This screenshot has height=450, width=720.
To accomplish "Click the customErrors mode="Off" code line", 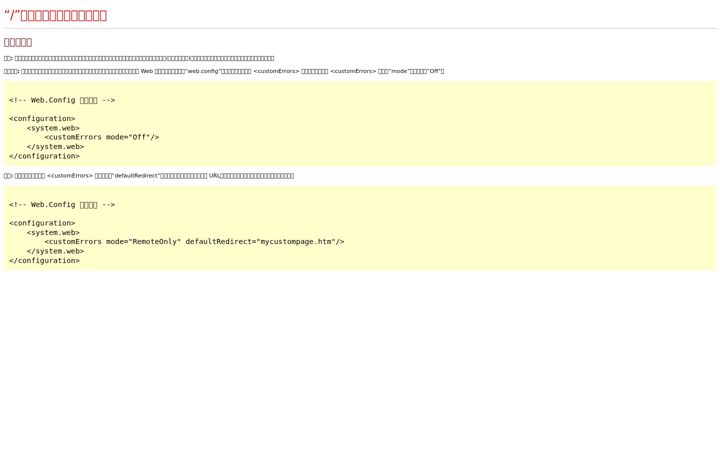I will tap(102, 137).
